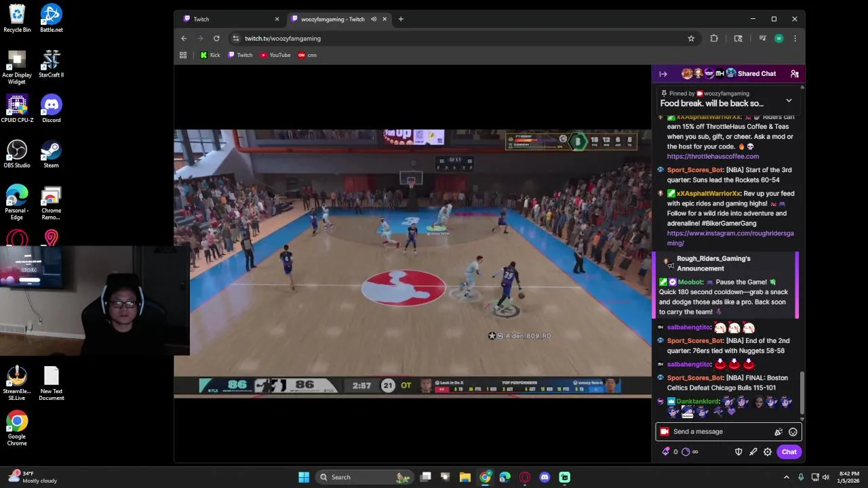Open the Chrome profile W avatar

[778, 39]
